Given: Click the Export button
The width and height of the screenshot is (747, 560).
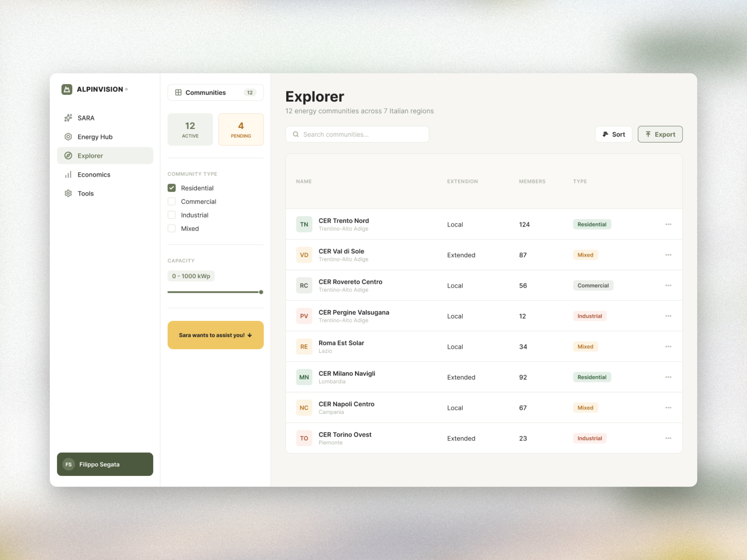Looking at the screenshot, I should (660, 134).
